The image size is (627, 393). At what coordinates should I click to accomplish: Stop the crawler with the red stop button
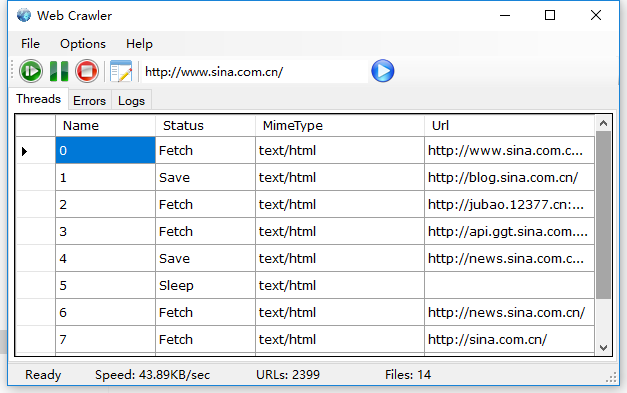pyautogui.click(x=87, y=72)
